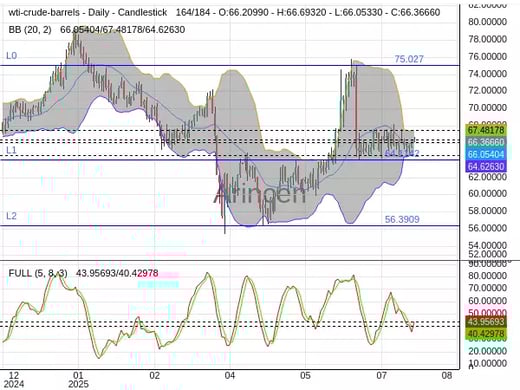Click the '07' month axis label
The height and width of the screenshot is (390, 520).
(381, 376)
